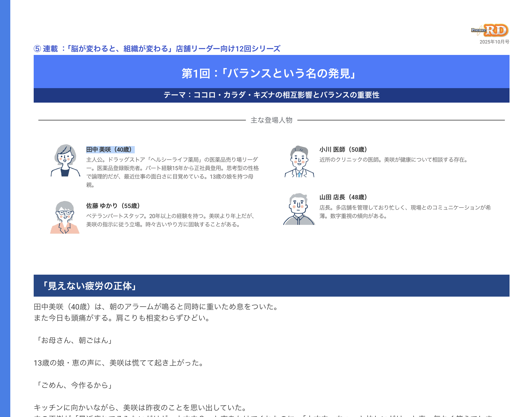Click highlighted name 田中 美咲（40歳）
Viewport: 532px width, 417px height.
coord(110,149)
